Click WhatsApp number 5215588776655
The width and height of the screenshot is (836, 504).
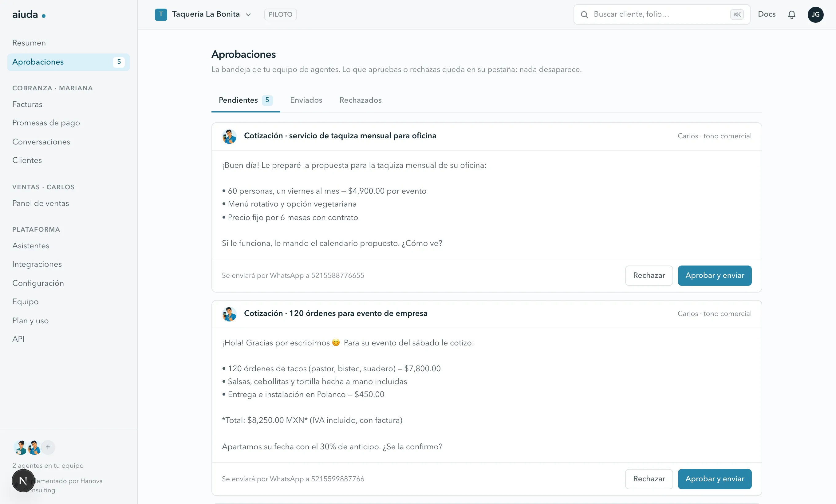pyautogui.click(x=337, y=275)
